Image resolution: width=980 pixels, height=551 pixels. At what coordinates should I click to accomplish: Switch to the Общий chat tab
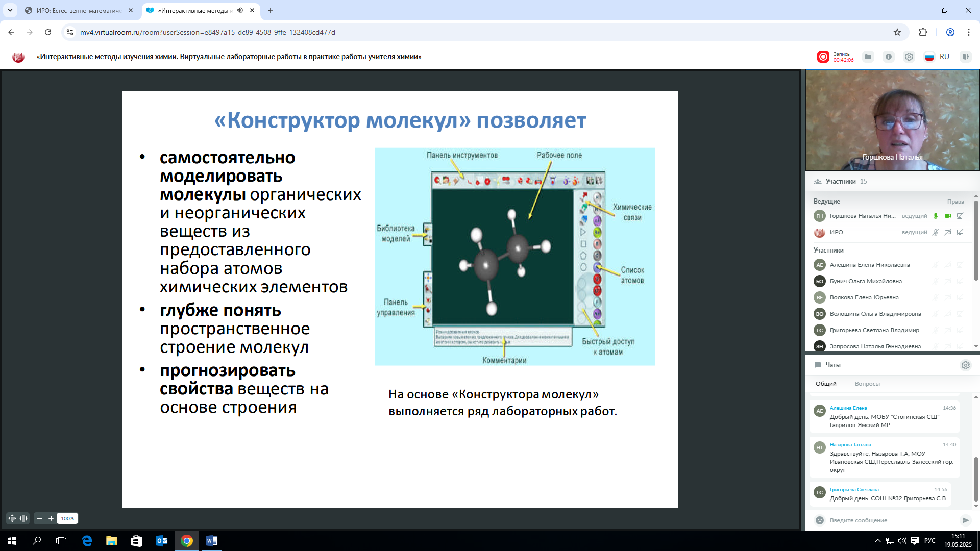click(826, 384)
